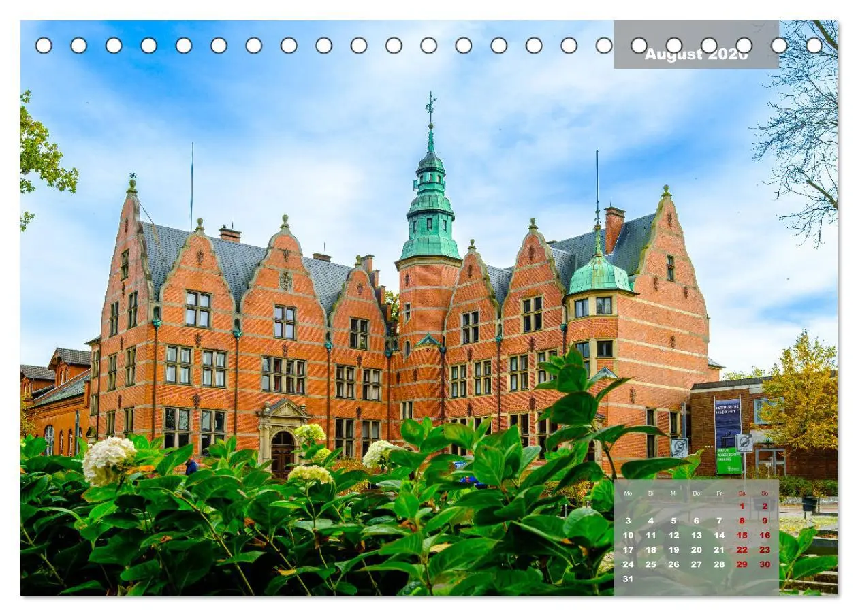This screenshot has height=616, width=858.
Task: Pick red Saturday date 29
Action: 742,564
